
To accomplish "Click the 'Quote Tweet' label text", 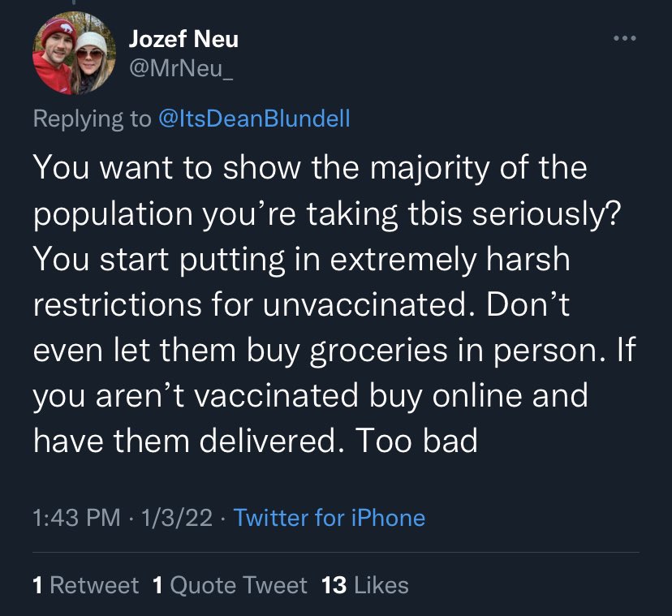I will tap(239, 584).
